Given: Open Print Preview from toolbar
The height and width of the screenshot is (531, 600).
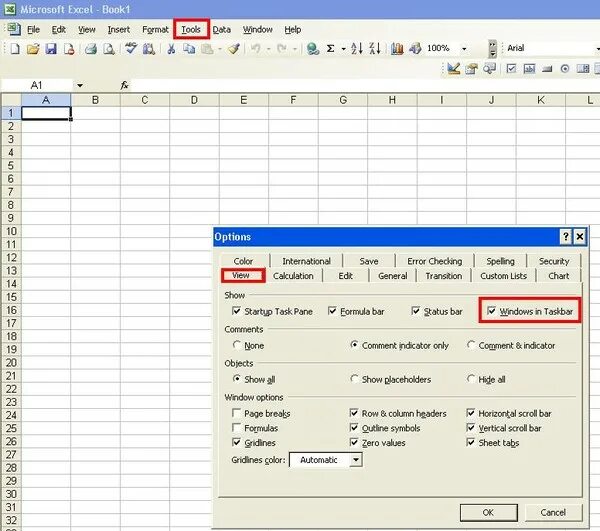Looking at the screenshot, I should [x=109, y=49].
